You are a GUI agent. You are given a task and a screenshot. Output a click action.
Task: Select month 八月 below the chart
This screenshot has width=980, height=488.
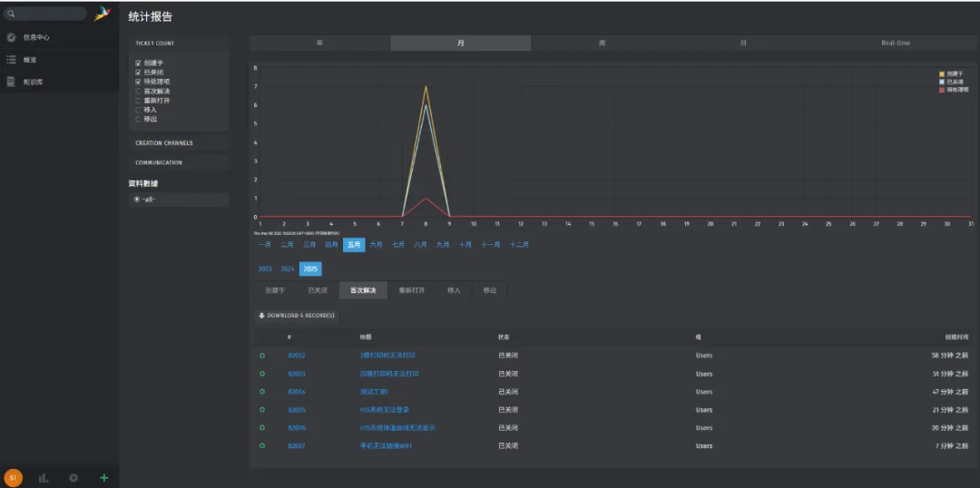(420, 245)
